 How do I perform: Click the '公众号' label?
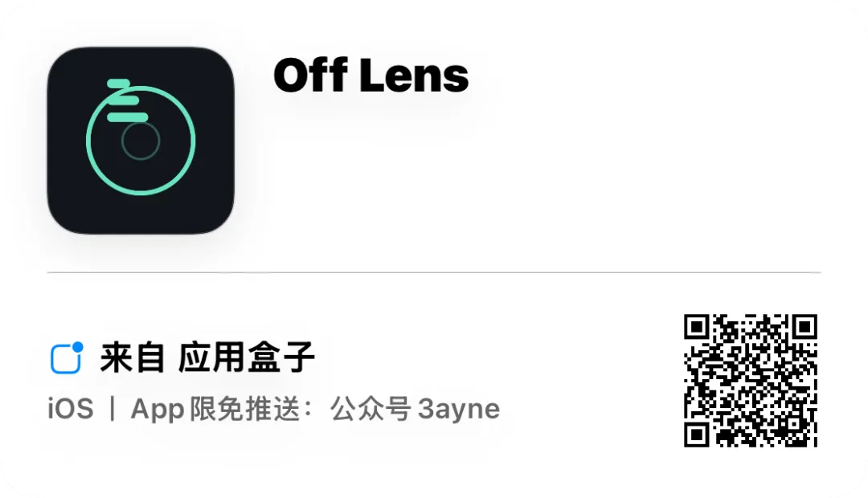tap(371, 410)
